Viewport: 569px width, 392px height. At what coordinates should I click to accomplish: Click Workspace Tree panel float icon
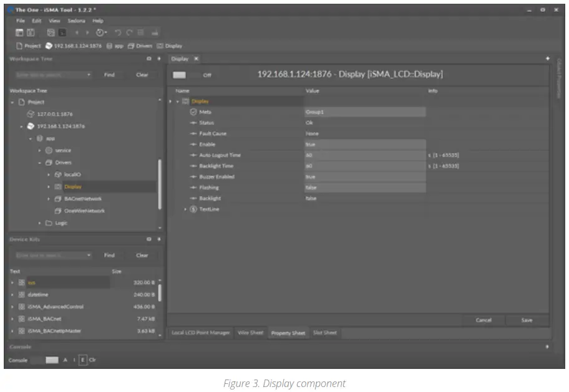tap(148, 59)
